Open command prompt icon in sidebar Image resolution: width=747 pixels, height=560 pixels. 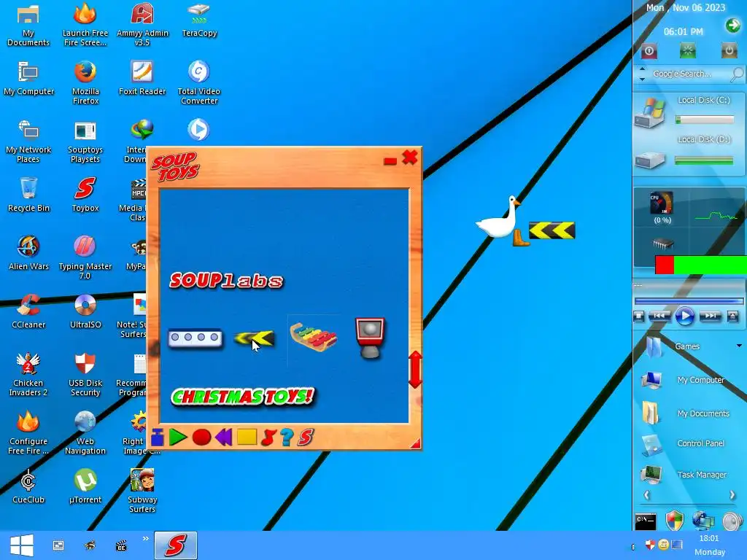pos(646,521)
